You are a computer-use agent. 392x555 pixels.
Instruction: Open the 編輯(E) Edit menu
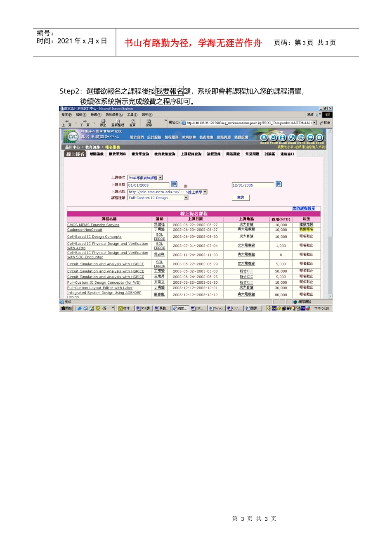pos(81,115)
